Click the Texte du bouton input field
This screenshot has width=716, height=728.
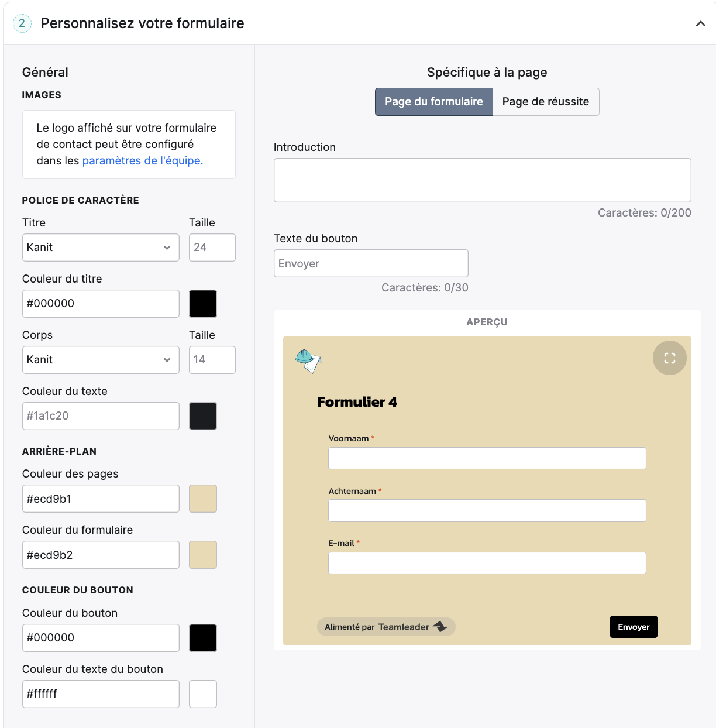click(x=371, y=263)
